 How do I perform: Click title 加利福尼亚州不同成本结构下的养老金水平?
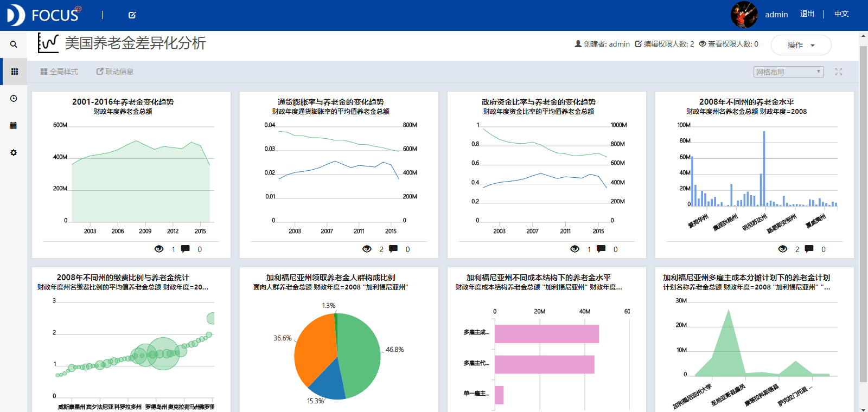539,278
